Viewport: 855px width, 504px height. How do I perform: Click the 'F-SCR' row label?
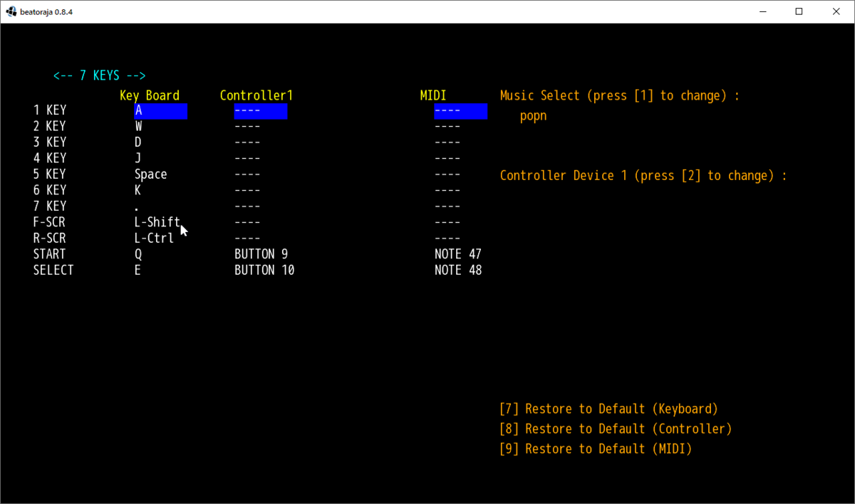[50, 222]
